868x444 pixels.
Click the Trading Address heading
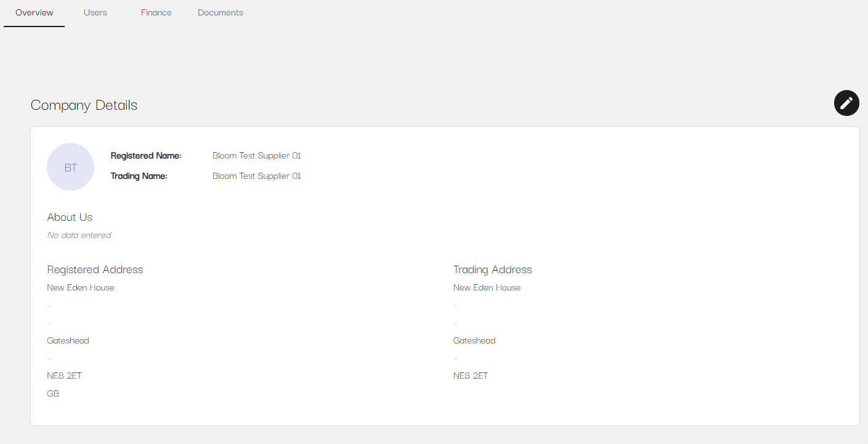(492, 269)
